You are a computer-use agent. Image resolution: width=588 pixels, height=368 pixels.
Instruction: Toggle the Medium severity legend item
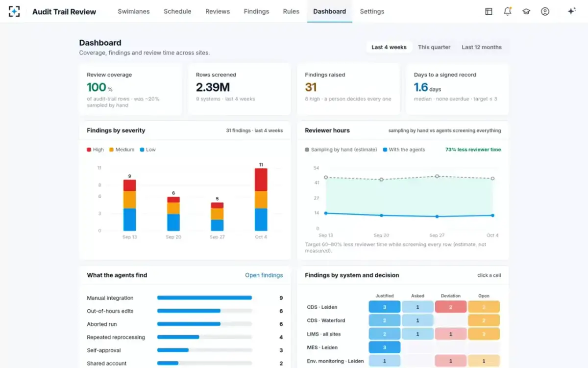coord(122,150)
